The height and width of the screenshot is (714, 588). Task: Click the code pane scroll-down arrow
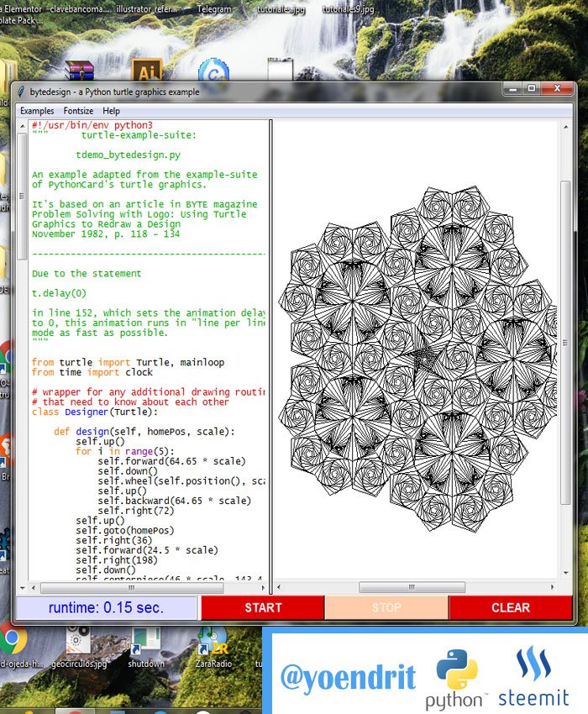[x=22, y=588]
